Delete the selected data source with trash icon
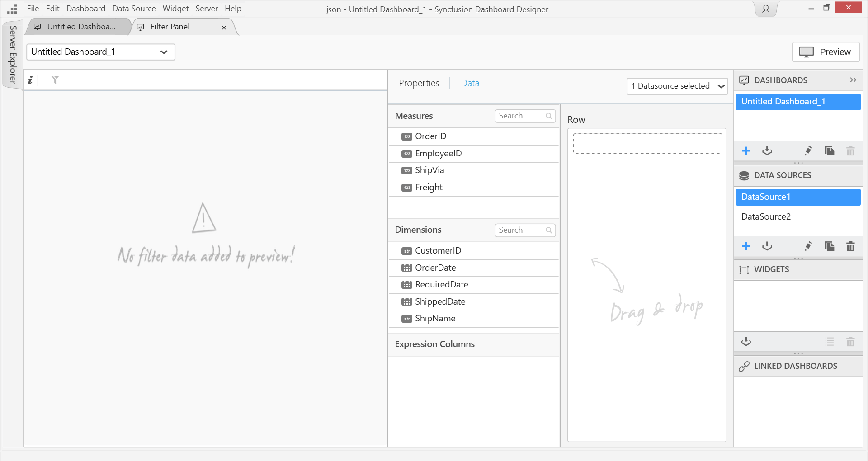This screenshot has height=461, width=868. pos(850,246)
